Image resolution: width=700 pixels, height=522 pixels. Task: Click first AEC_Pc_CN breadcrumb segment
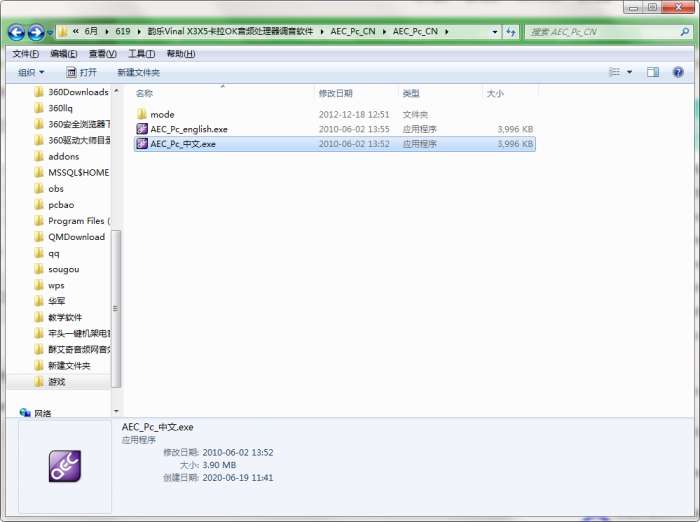[x=353, y=31]
